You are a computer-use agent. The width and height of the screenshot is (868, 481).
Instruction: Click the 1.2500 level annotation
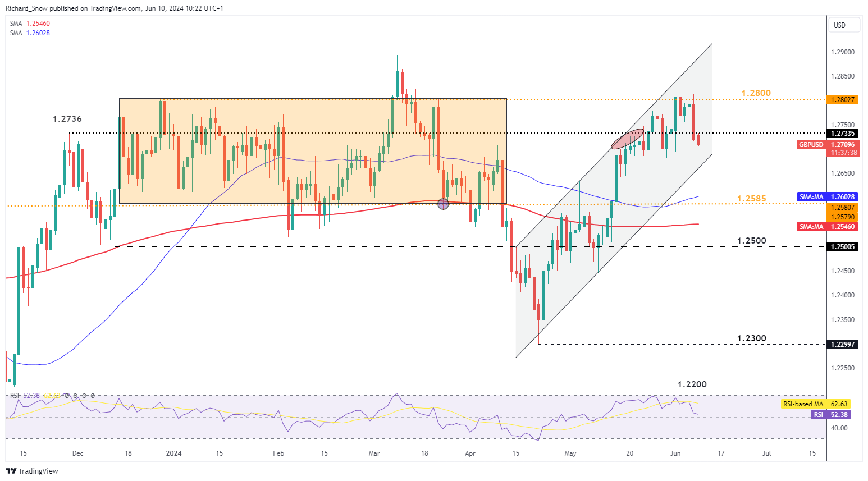[x=752, y=241]
